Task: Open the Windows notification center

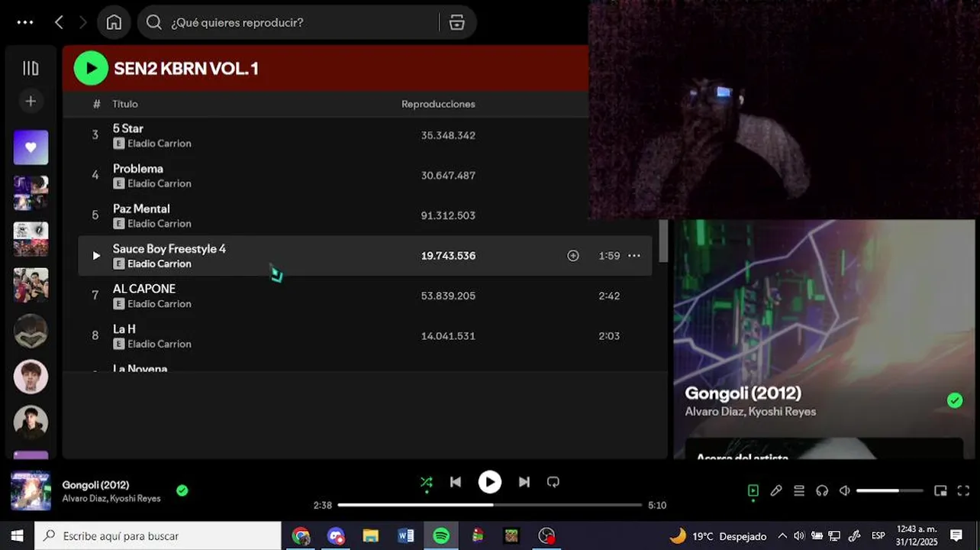Action: pyautogui.click(x=956, y=535)
